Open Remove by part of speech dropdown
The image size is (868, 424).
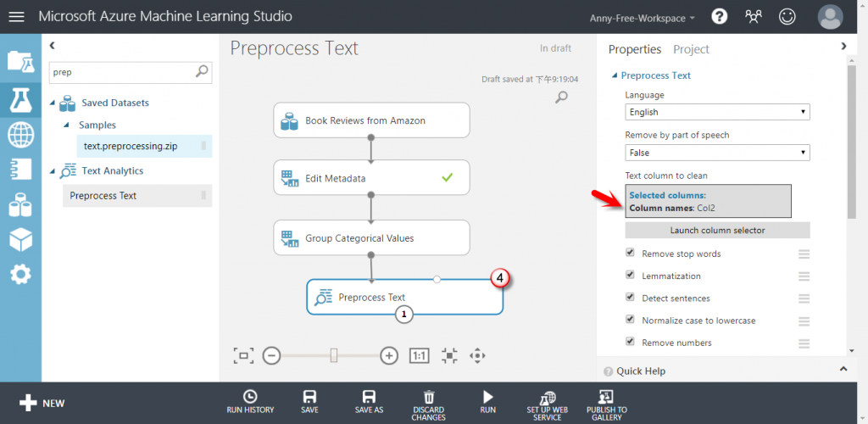(717, 153)
